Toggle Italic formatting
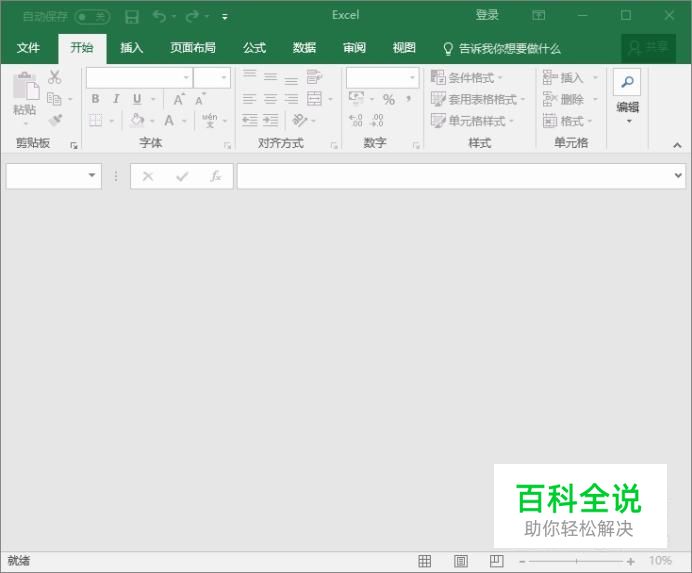This screenshot has height=573, width=692. click(x=116, y=99)
